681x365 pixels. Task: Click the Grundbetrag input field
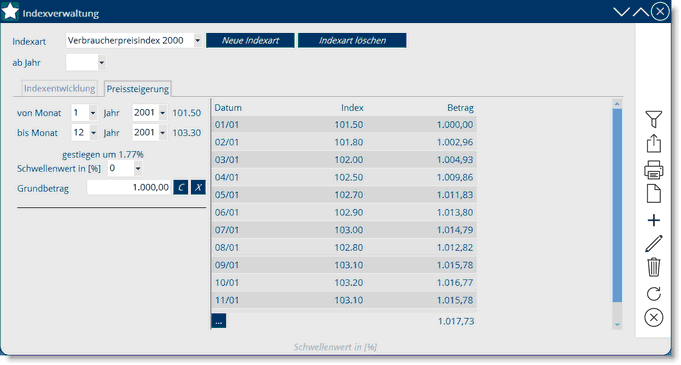coord(129,187)
